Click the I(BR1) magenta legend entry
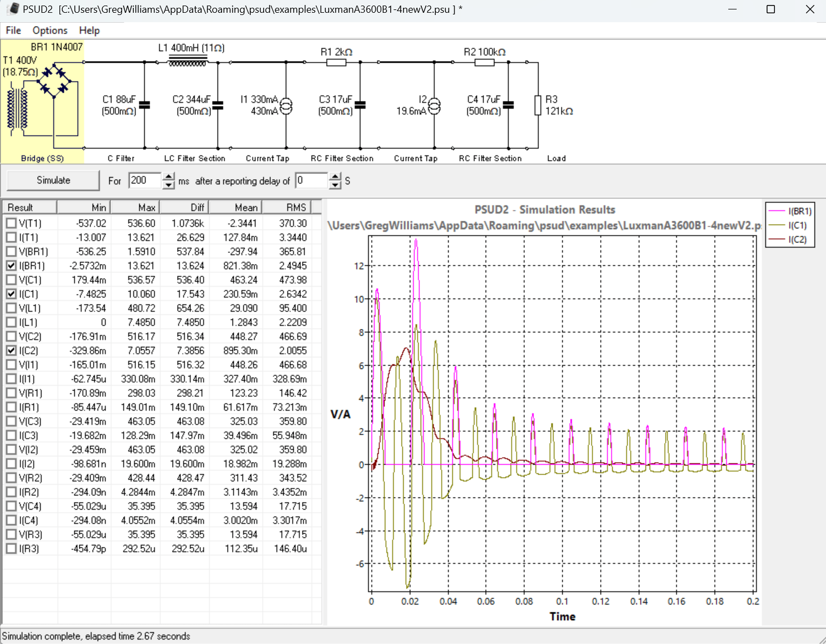Image resolution: width=826 pixels, height=644 pixels. (790, 211)
